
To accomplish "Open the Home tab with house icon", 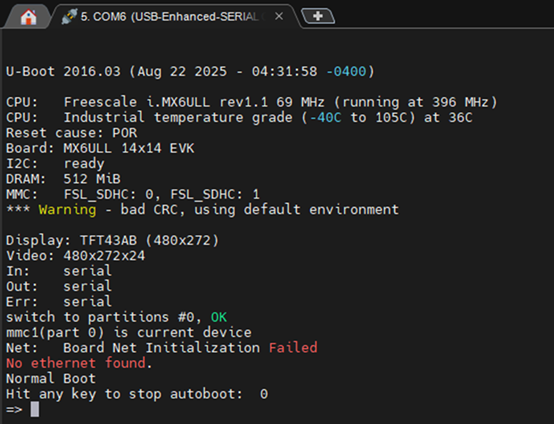I will [28, 17].
